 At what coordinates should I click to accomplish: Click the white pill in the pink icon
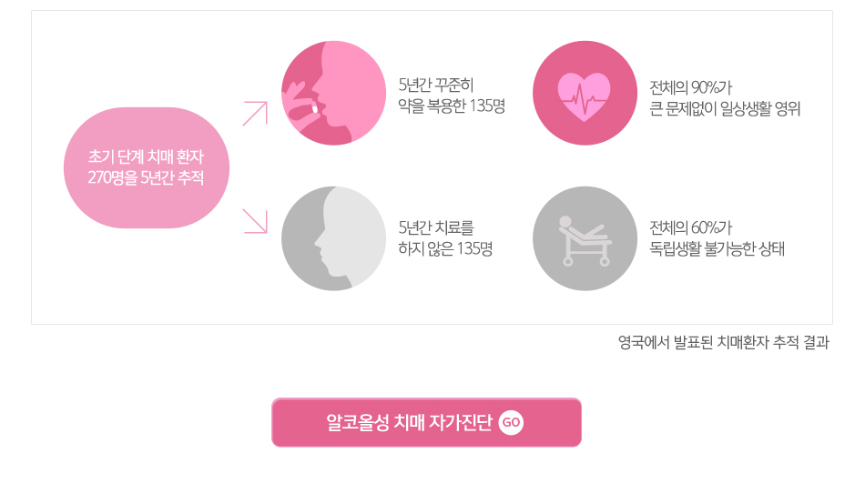point(314,106)
